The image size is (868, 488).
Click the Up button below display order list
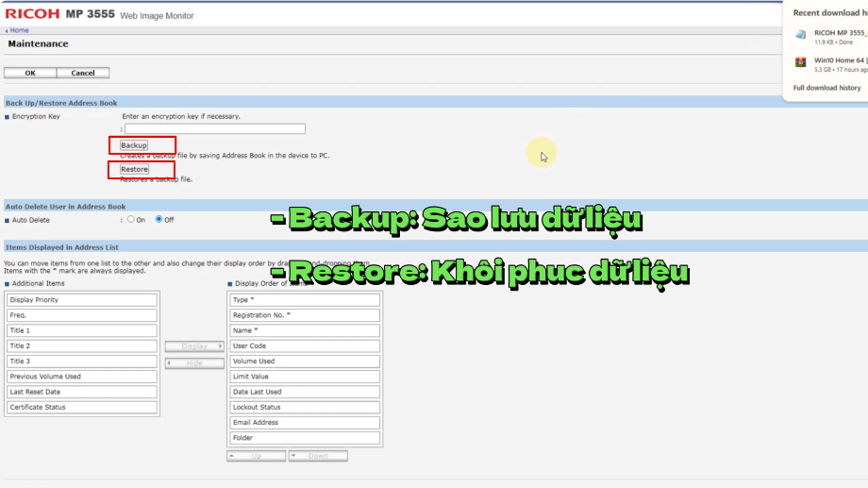point(256,456)
